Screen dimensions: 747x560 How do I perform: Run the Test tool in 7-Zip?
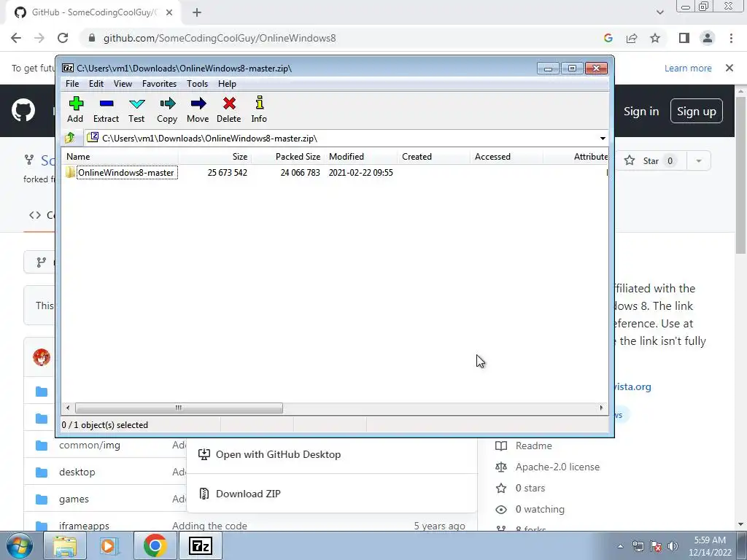point(136,110)
